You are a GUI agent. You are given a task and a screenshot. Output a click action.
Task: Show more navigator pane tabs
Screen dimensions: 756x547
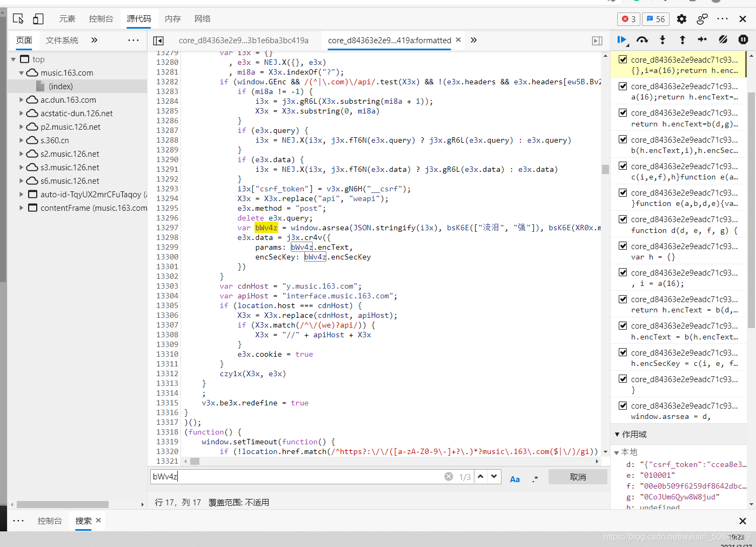pos(95,40)
